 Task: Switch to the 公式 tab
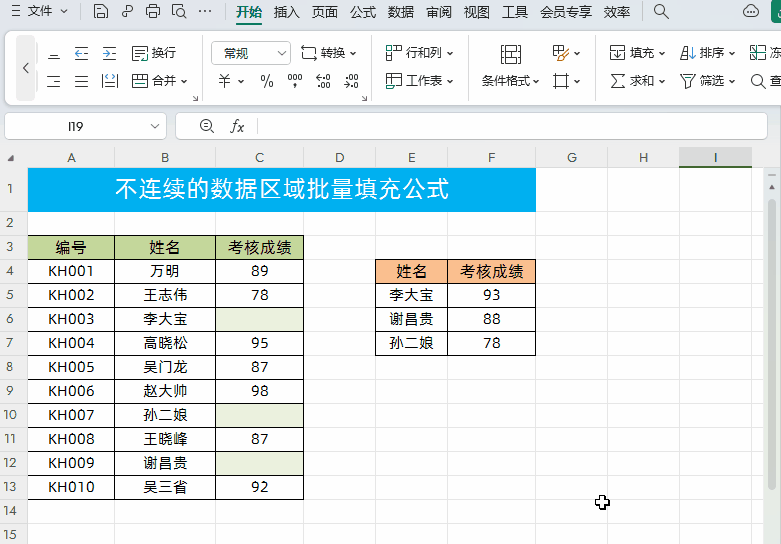coord(363,11)
